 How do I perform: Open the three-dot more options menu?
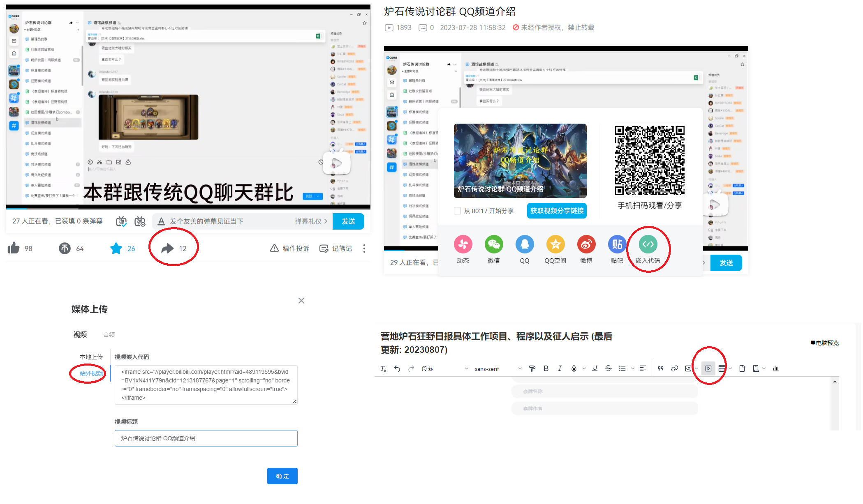364,249
